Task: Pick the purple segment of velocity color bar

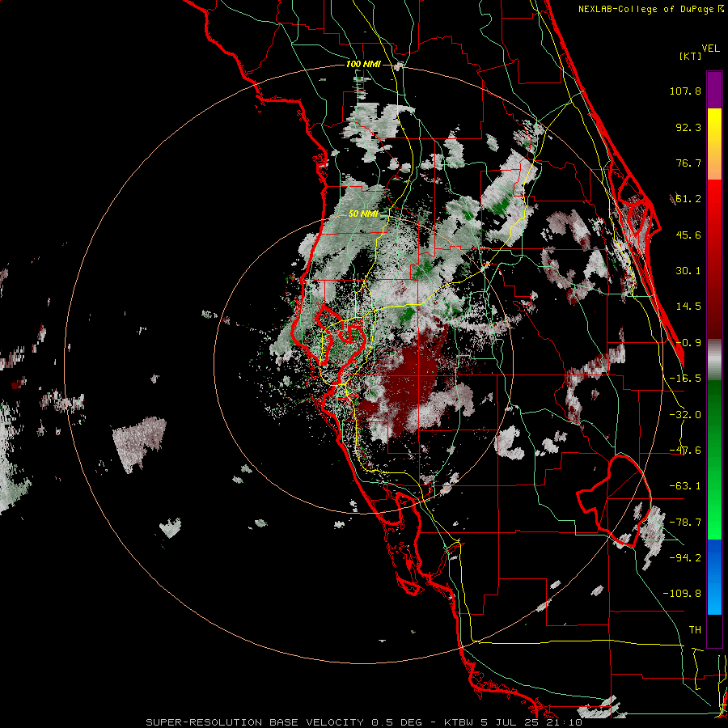Action: pyautogui.click(x=714, y=90)
